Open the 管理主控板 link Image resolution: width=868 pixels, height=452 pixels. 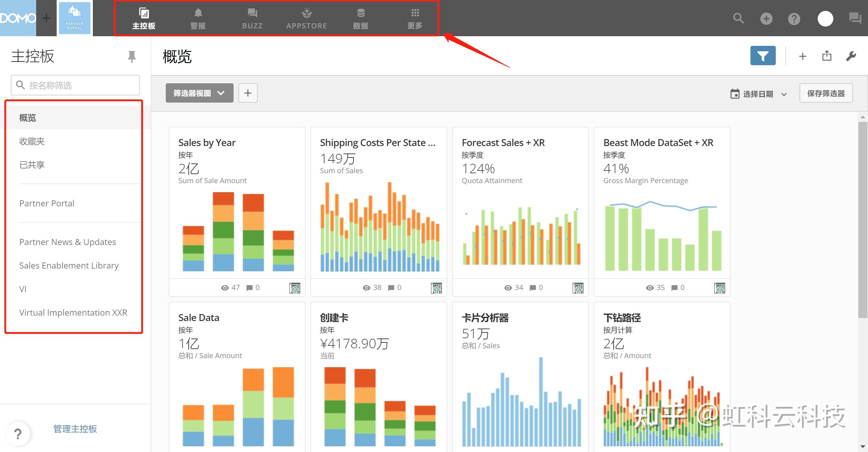(x=75, y=429)
